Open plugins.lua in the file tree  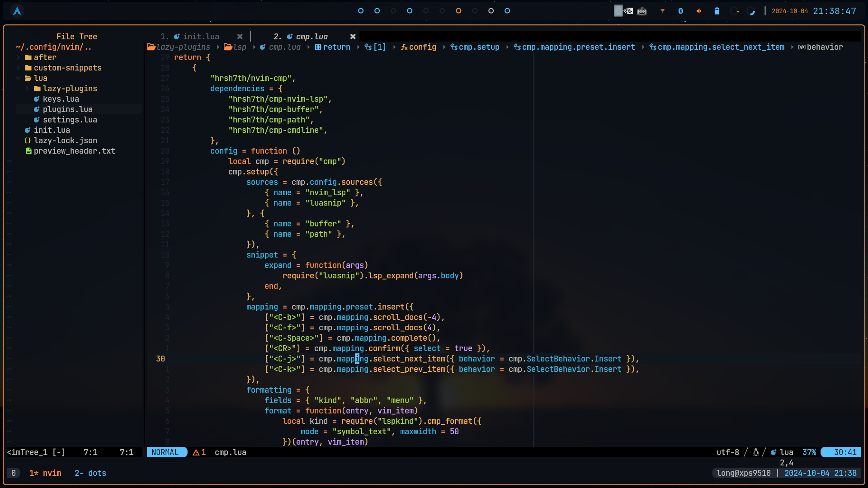[68, 109]
